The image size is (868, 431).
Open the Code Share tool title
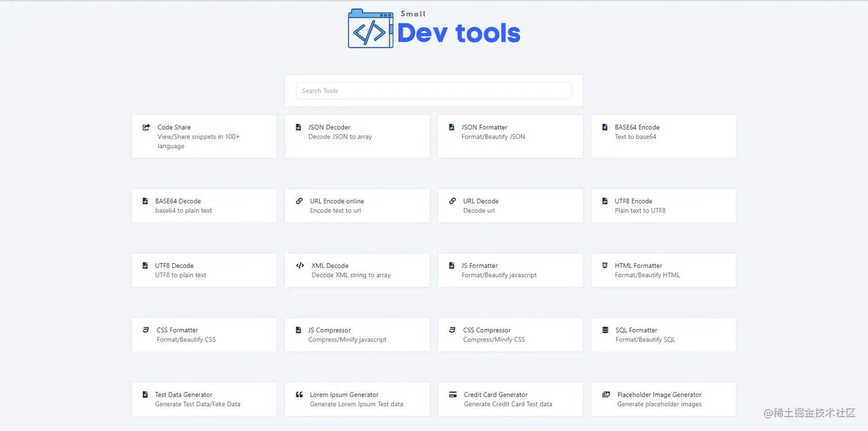click(x=174, y=128)
